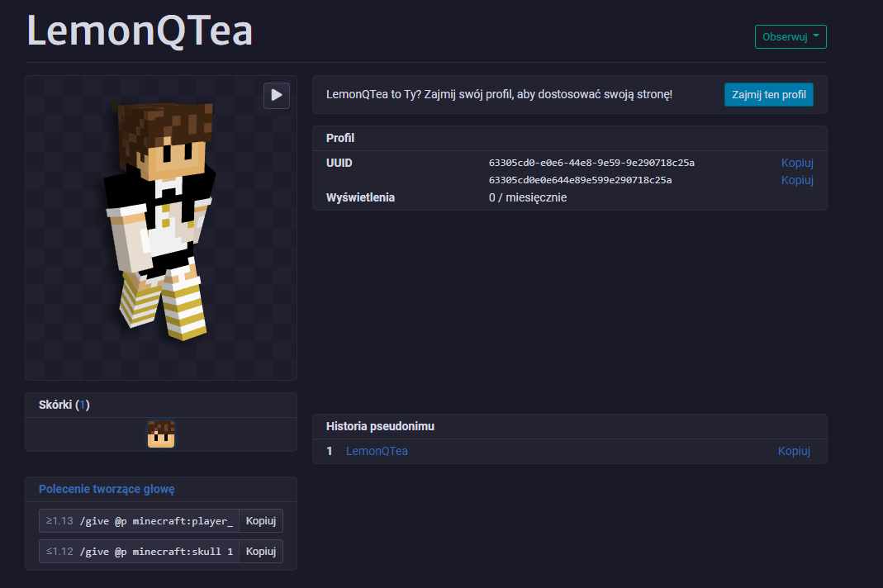Image resolution: width=883 pixels, height=588 pixels.
Task: Open the Polecenie tworzące głowę link
Action: [x=107, y=489]
